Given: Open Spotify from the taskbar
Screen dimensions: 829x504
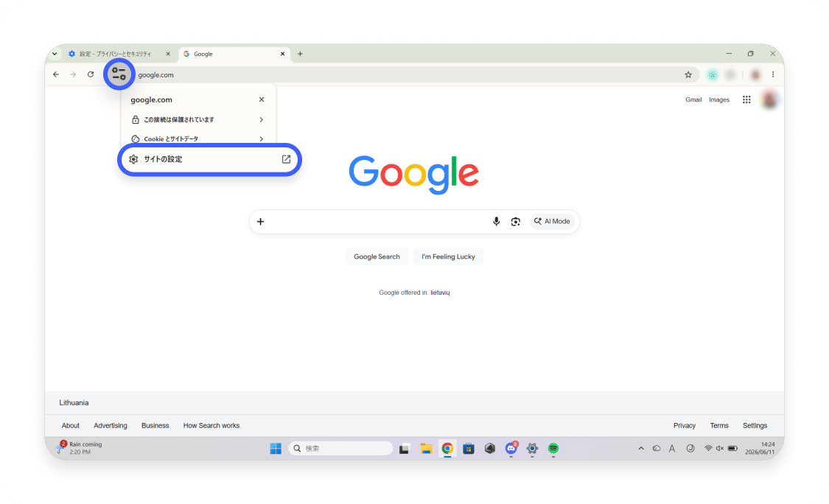Looking at the screenshot, I should click(553, 449).
